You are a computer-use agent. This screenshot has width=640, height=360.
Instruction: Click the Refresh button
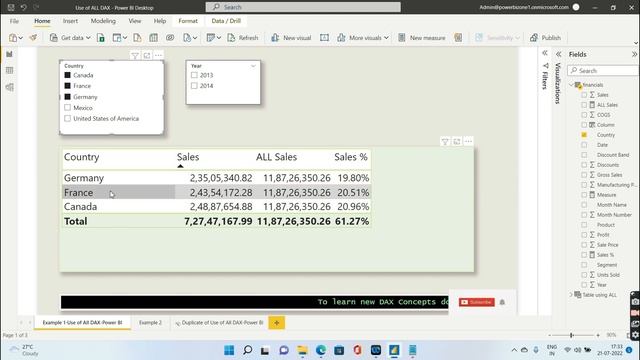pos(242,38)
